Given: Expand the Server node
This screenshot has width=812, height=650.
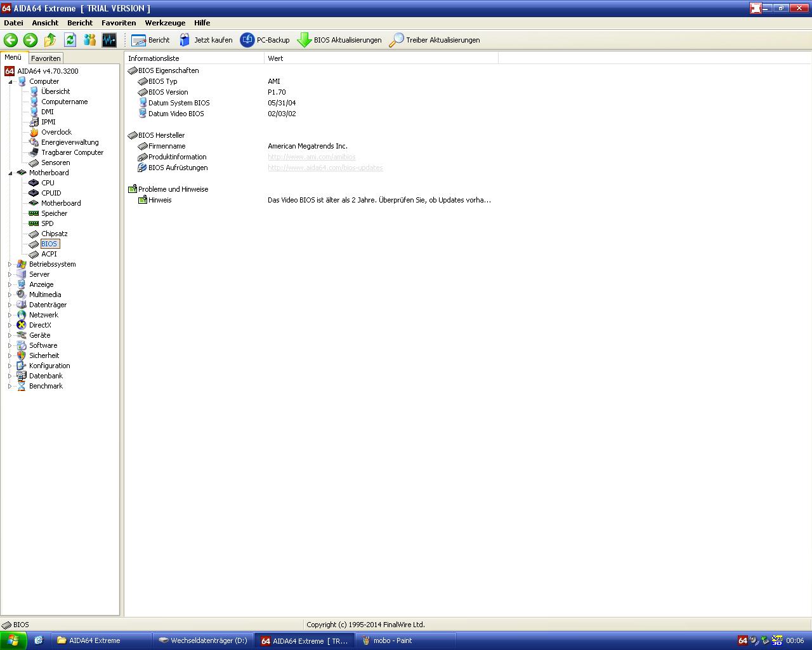Looking at the screenshot, I should [x=10, y=274].
